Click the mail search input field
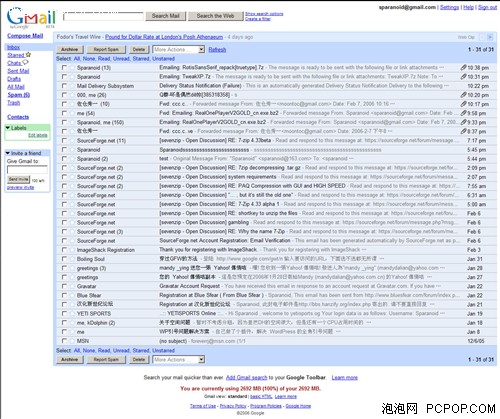500x419 pixels. 103,16
